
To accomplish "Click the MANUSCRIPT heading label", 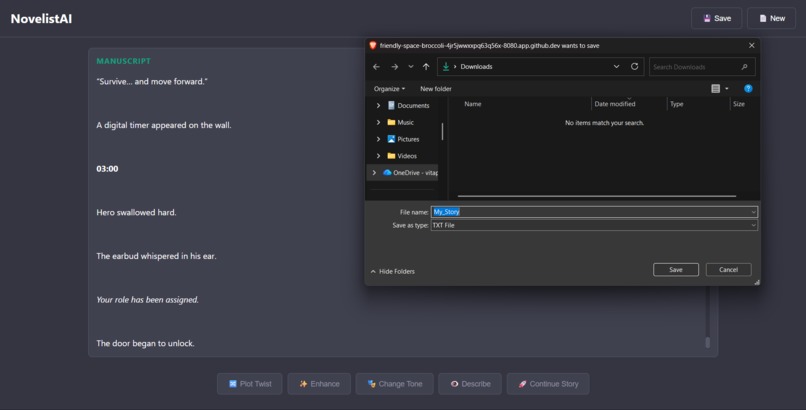I will tap(123, 61).
